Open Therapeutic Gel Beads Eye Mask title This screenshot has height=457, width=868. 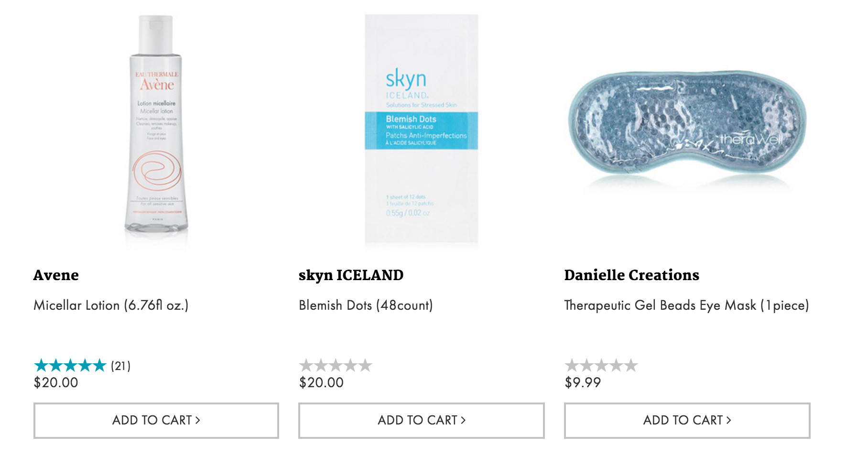[x=686, y=305]
